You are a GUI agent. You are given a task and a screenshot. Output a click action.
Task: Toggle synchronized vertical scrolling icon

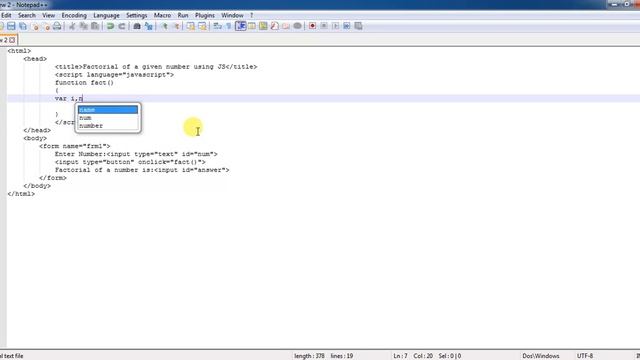191,26
